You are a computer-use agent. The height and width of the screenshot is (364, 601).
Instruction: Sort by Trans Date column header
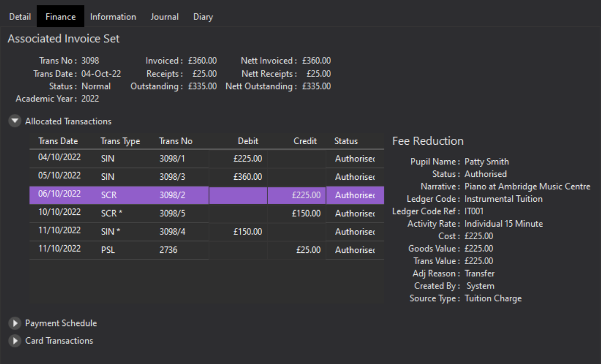click(x=58, y=141)
